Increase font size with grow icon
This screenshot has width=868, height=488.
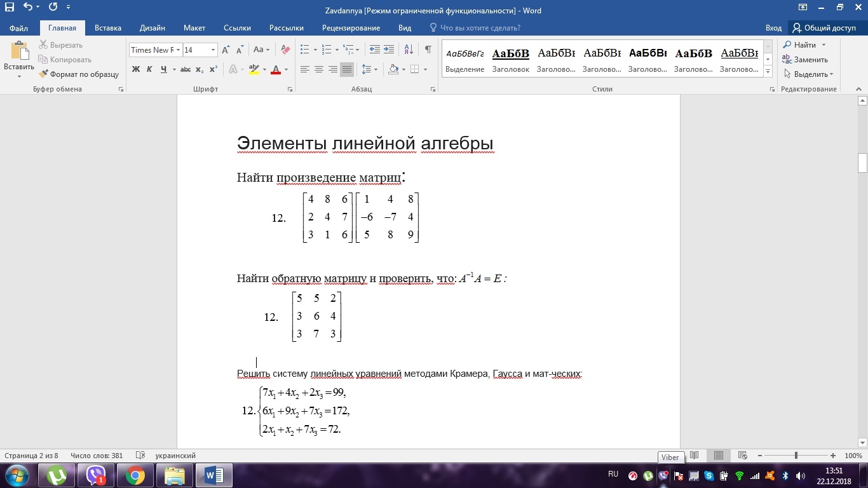pyautogui.click(x=226, y=50)
